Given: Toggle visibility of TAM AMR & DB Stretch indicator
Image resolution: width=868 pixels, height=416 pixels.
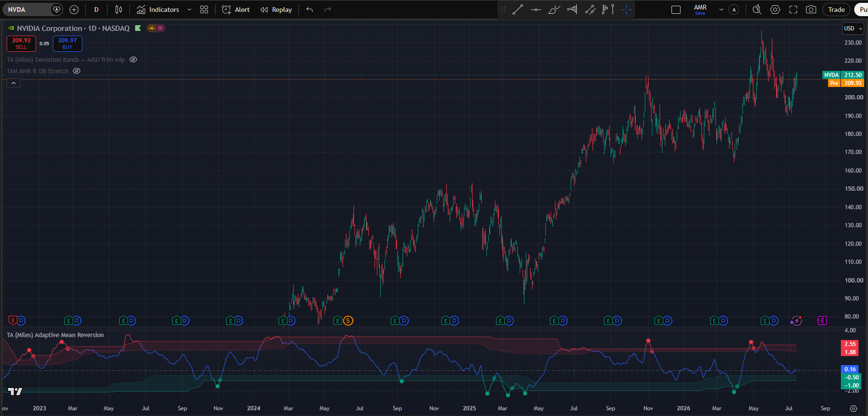Looking at the screenshot, I should point(77,71).
